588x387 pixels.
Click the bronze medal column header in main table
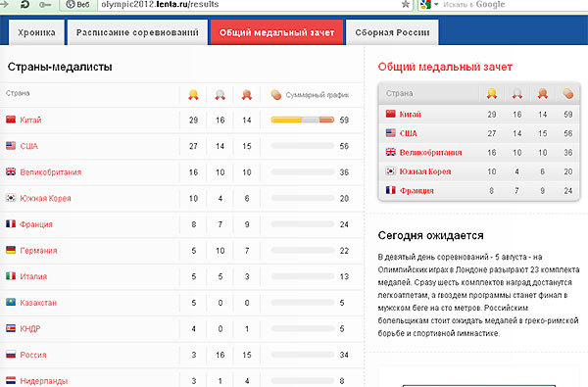pos(247,94)
